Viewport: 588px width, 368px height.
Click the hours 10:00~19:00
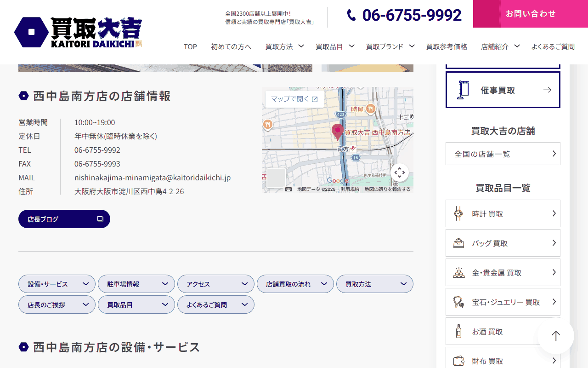click(95, 122)
